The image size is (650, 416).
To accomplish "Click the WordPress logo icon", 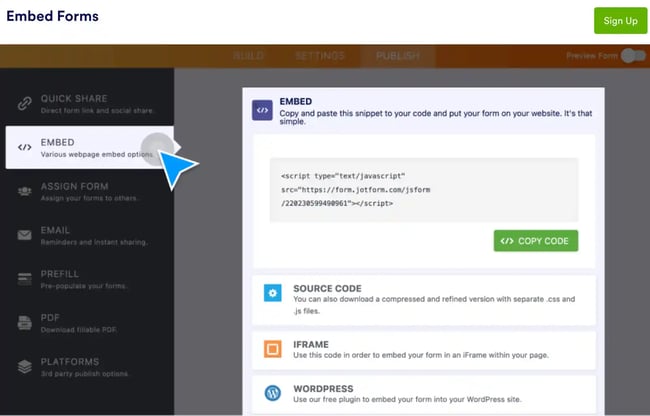I will [273, 393].
